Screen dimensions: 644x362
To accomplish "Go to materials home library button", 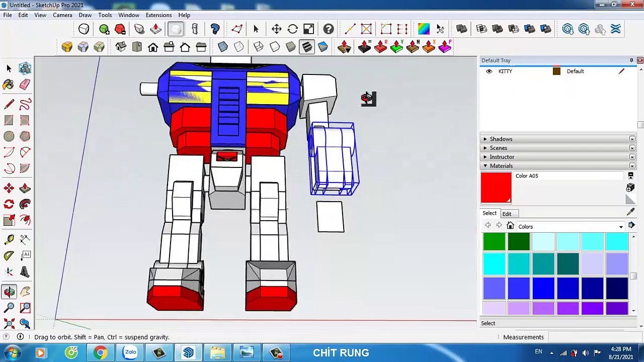I will [510, 226].
